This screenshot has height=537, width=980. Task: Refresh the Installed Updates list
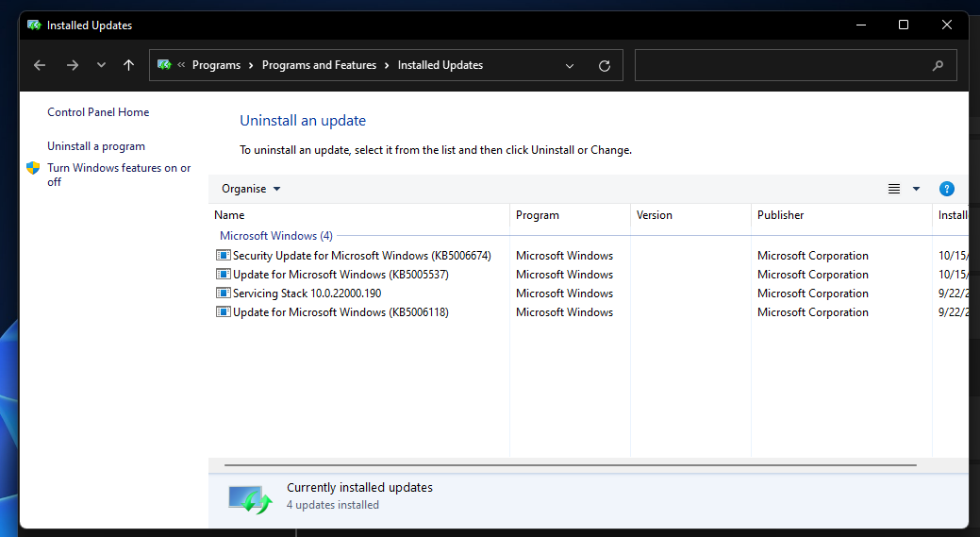coord(605,66)
